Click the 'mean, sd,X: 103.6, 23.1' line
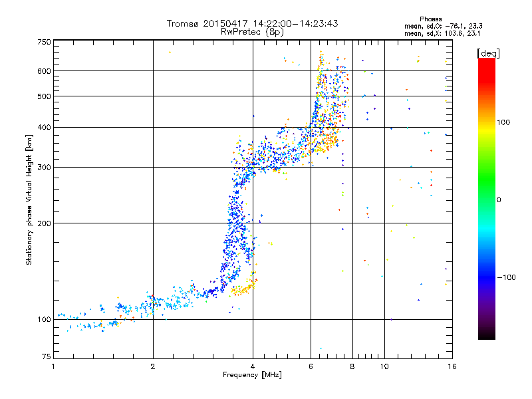Image resolution: width=532 pixels, height=399 pixels. (442, 33)
